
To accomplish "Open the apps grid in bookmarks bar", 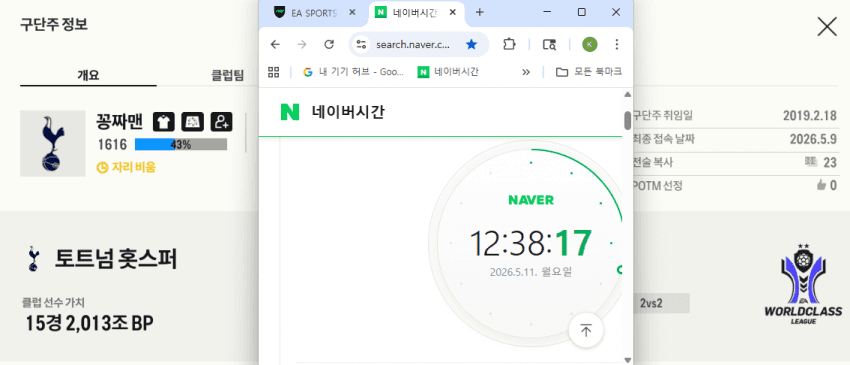I will (x=274, y=72).
